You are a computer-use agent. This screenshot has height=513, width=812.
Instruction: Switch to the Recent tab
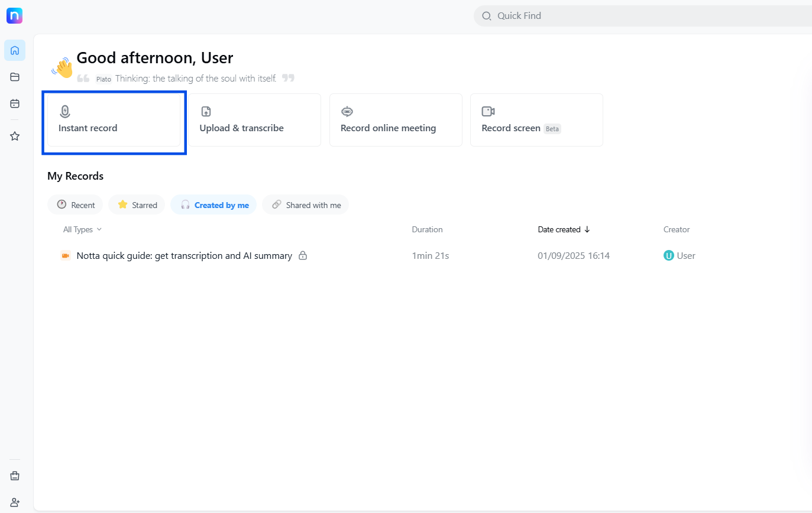click(x=75, y=204)
